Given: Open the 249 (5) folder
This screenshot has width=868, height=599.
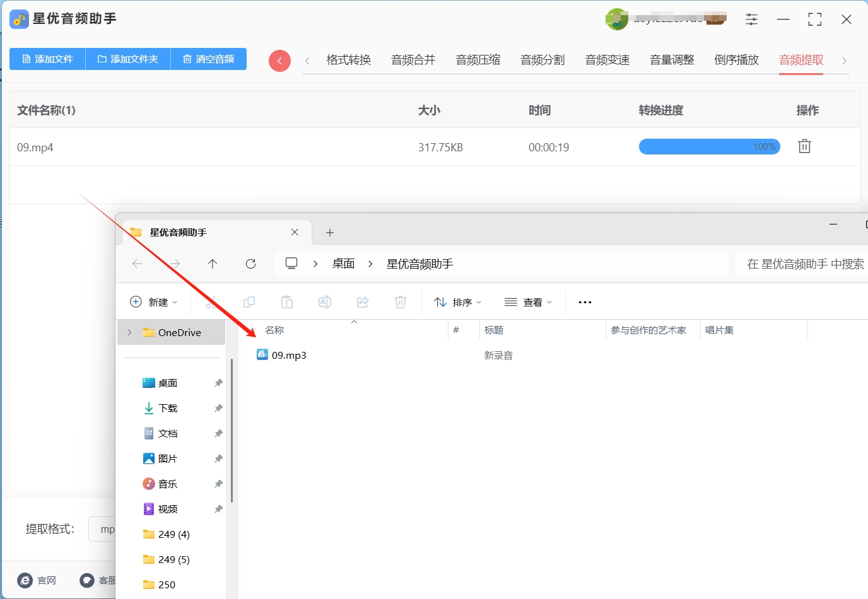Looking at the screenshot, I should point(167,559).
